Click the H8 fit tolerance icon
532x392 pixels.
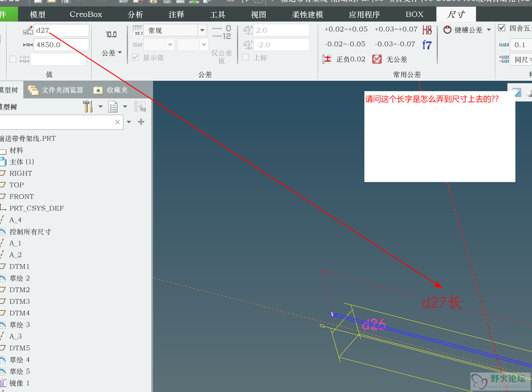(x=427, y=30)
